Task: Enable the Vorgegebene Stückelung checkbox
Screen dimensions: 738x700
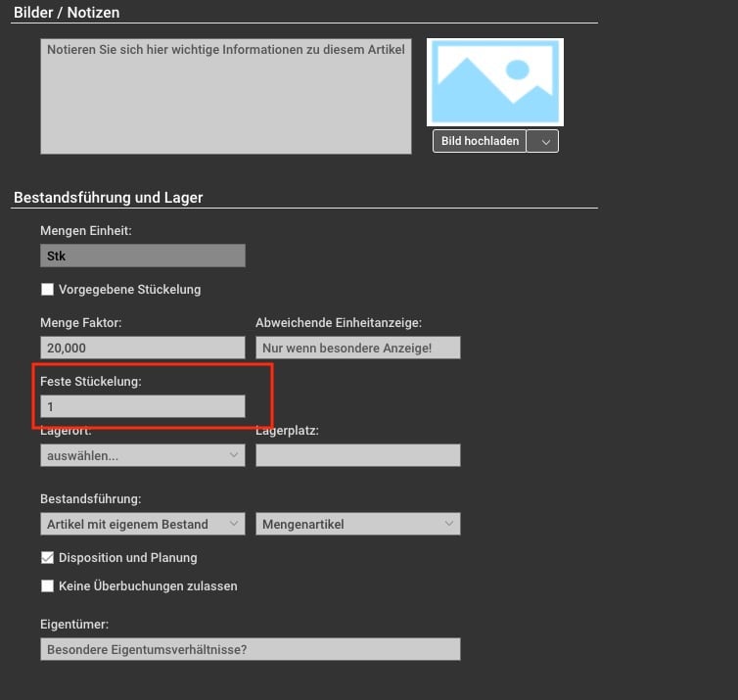Action: [x=47, y=290]
